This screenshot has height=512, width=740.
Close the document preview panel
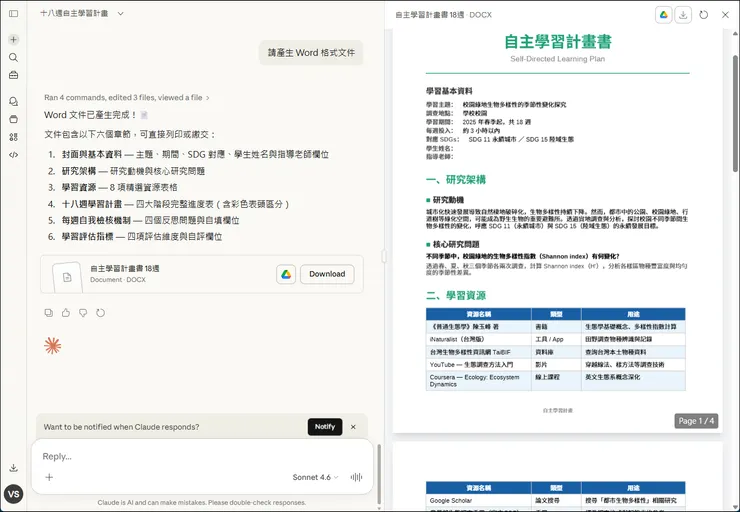pos(725,15)
